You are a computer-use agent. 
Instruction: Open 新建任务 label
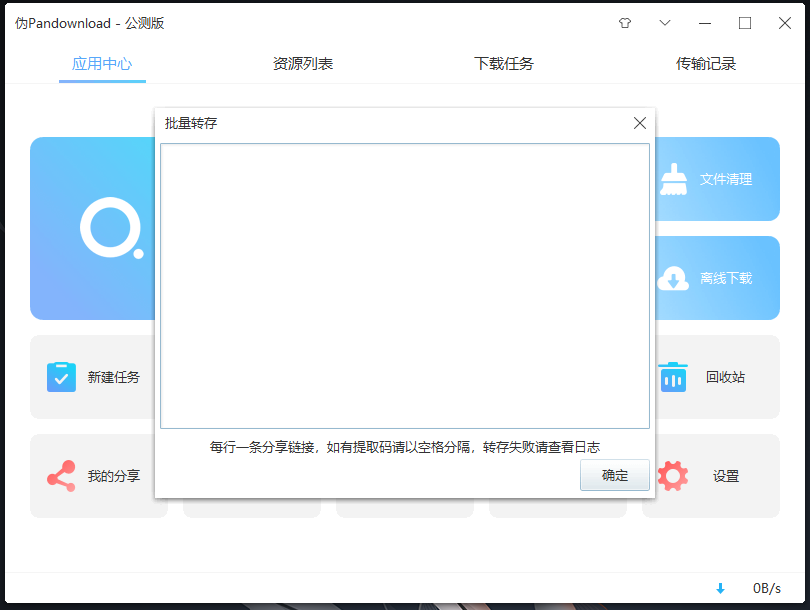click(x=114, y=377)
